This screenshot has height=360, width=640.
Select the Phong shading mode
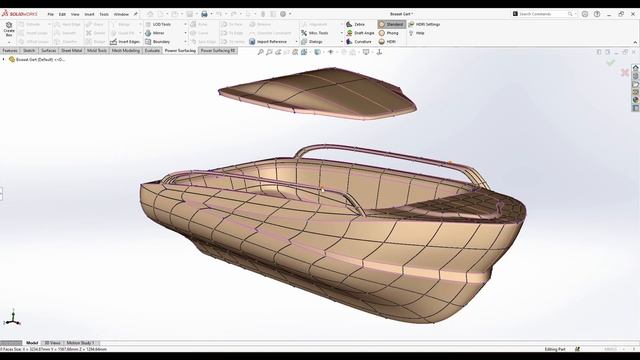tap(388, 33)
